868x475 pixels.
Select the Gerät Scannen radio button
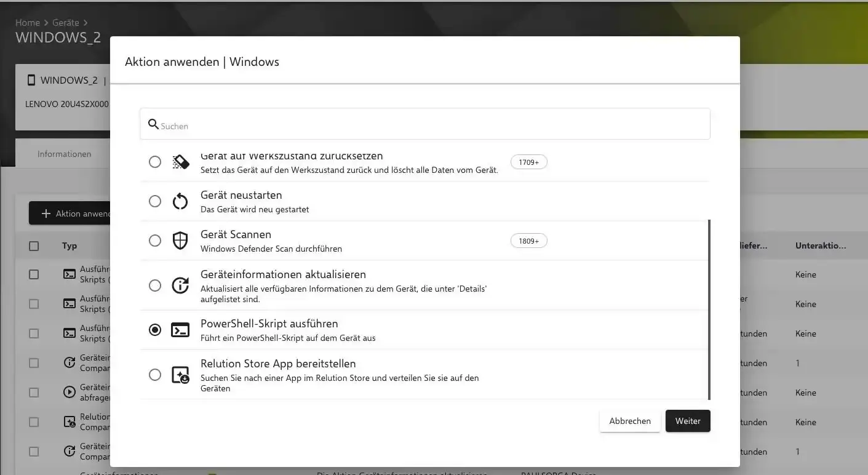tap(155, 241)
